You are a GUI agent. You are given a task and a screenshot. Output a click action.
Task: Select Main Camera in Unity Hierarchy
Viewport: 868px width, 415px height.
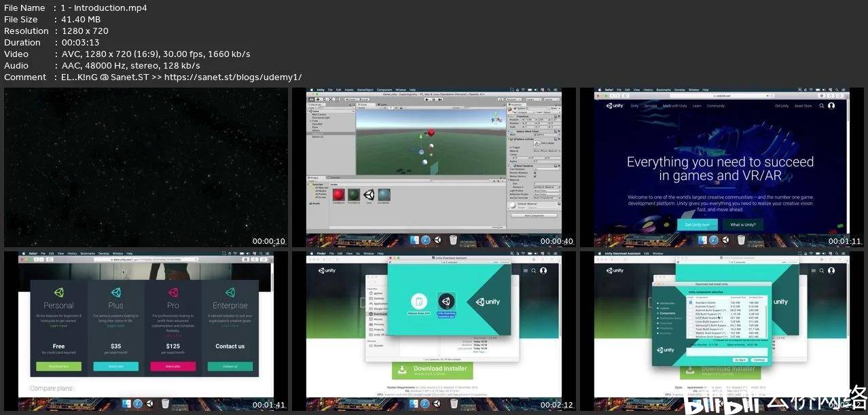point(319,115)
